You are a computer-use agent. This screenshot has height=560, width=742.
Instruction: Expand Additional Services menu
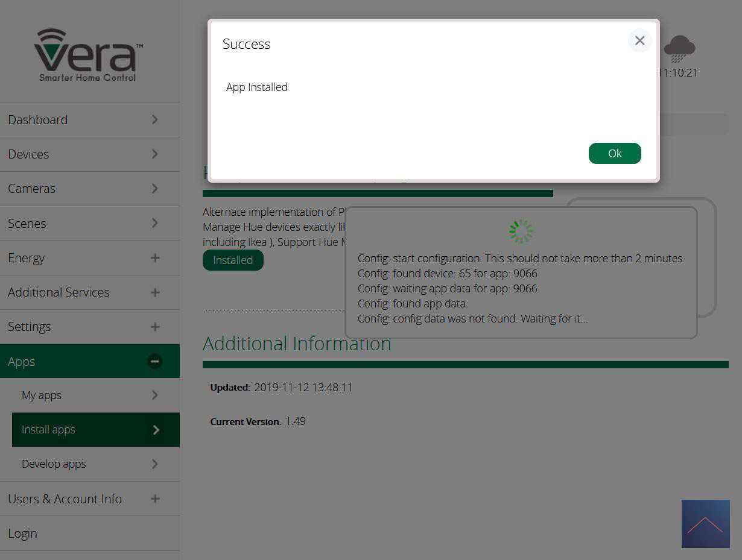pyautogui.click(x=59, y=292)
